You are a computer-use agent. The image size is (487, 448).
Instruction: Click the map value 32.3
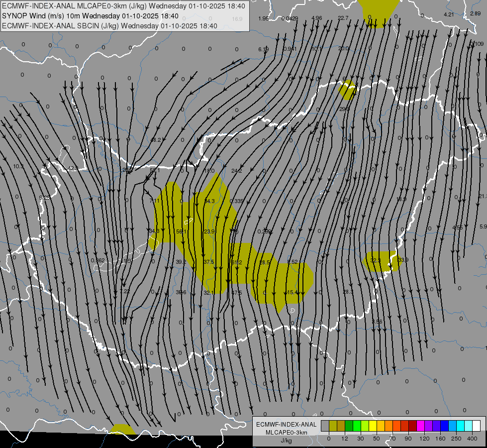coord(376,260)
